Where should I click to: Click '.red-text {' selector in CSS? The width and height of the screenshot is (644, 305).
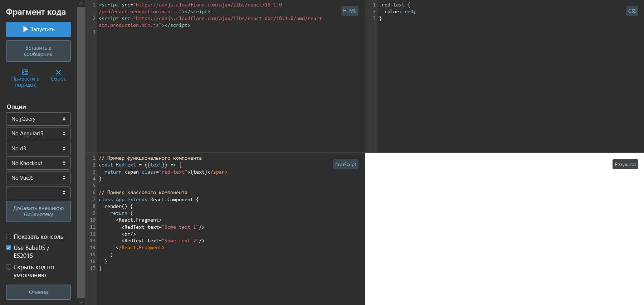point(395,5)
